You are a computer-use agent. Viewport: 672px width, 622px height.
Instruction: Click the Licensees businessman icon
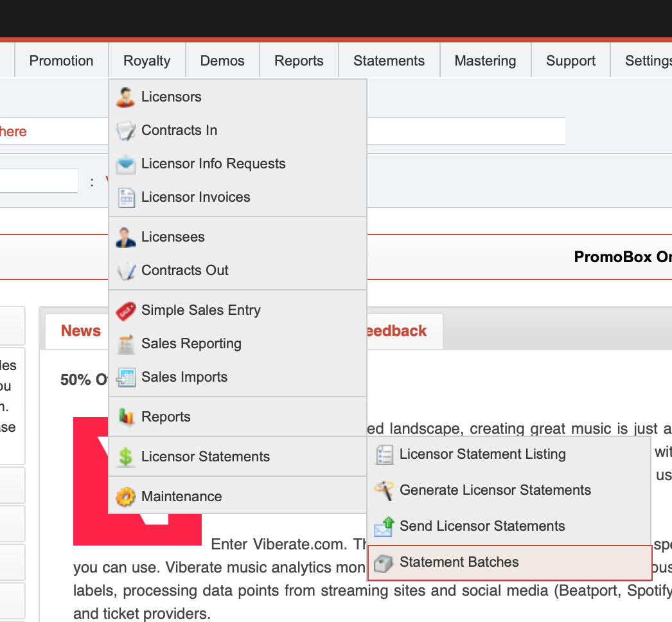[x=125, y=237]
